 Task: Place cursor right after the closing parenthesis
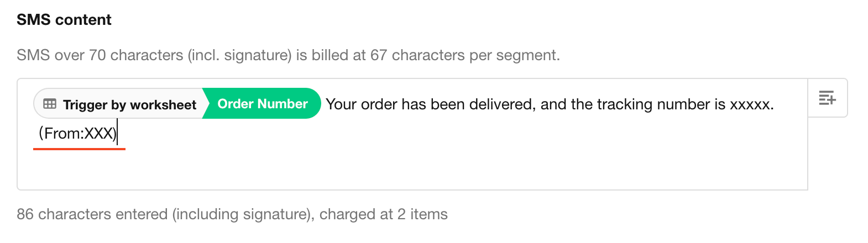(117, 133)
